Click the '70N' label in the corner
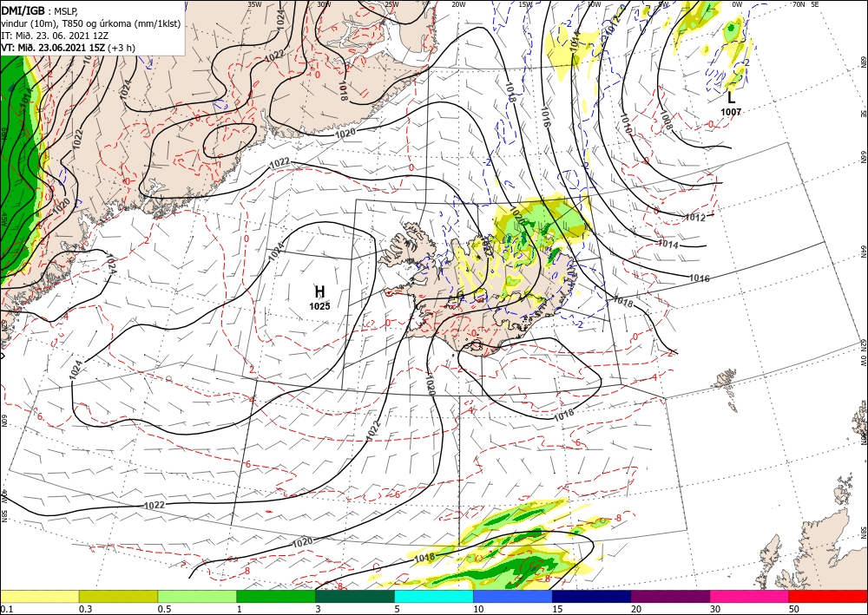 (x=799, y=4)
